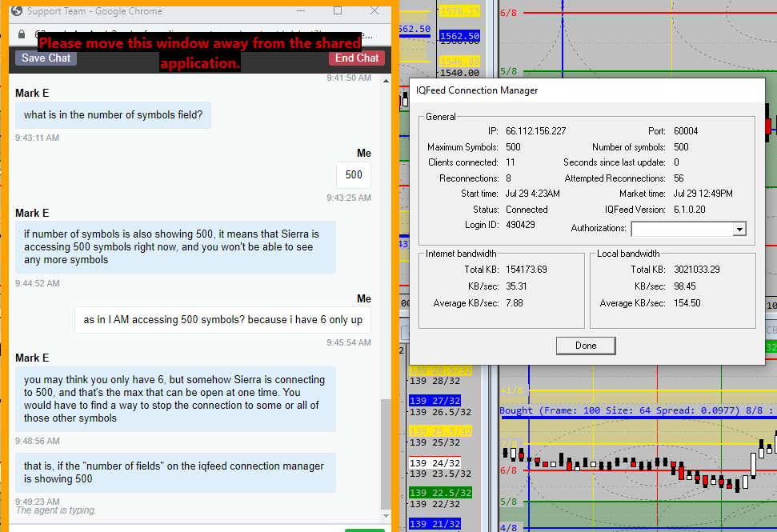Click Local Average KB/sec value 154.50
Screen dimensions: 777x532
pos(687,303)
